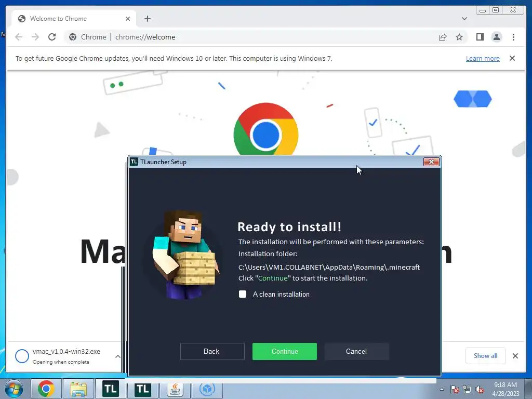Cancel the TLauncher installation
The width and height of the screenshot is (532, 399).
click(x=356, y=351)
